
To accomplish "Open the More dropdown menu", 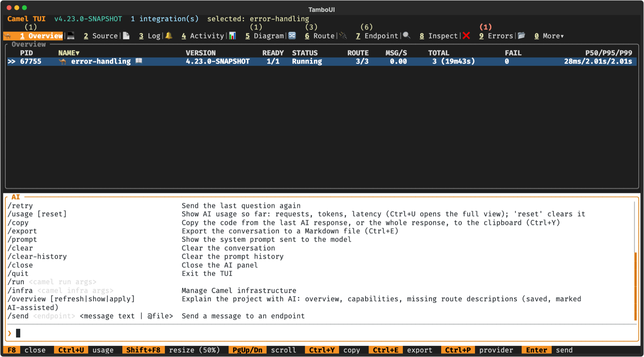I will 549,36.
